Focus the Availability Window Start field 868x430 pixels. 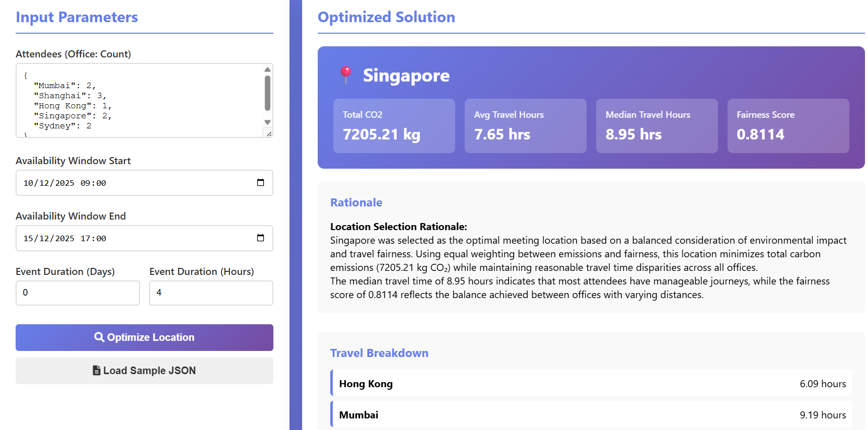pyautogui.click(x=144, y=183)
